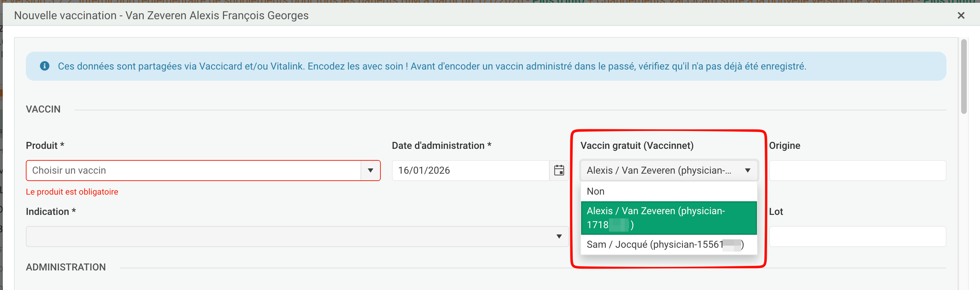Click the date field showing 16/01/2026
Screen dimensions: 980x290
pos(470,171)
